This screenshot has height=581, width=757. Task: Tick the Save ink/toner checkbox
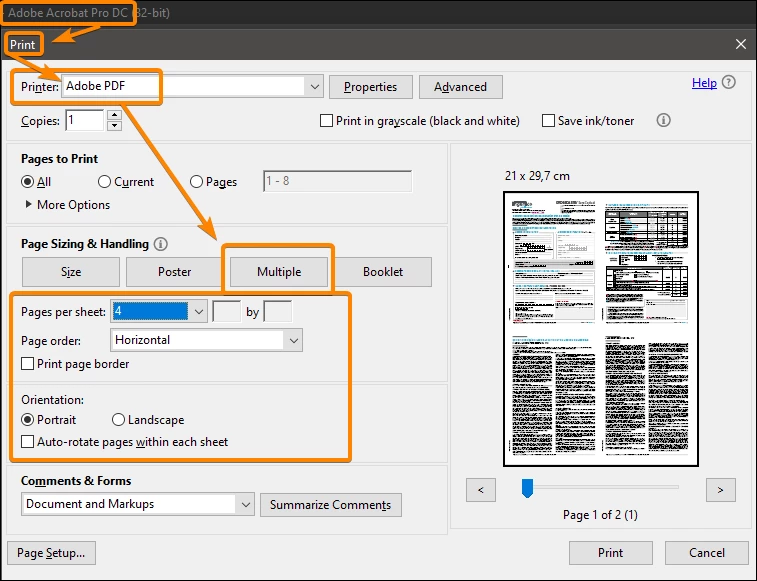548,121
